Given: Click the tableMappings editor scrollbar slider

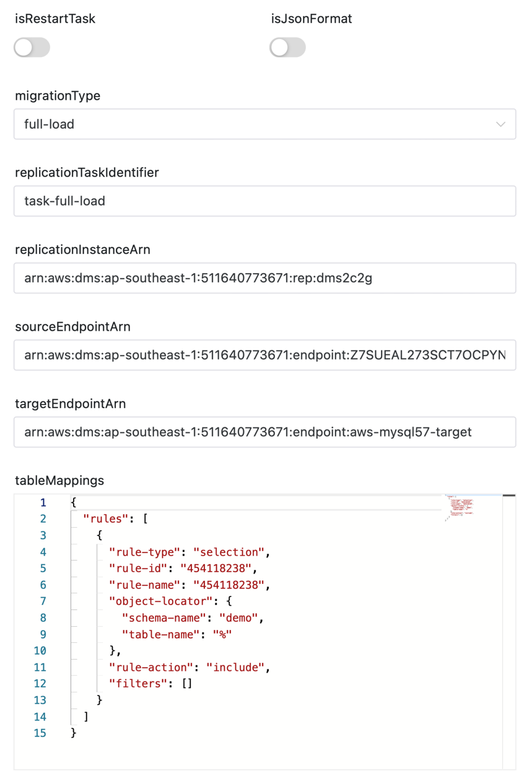Looking at the screenshot, I should pos(509,496).
